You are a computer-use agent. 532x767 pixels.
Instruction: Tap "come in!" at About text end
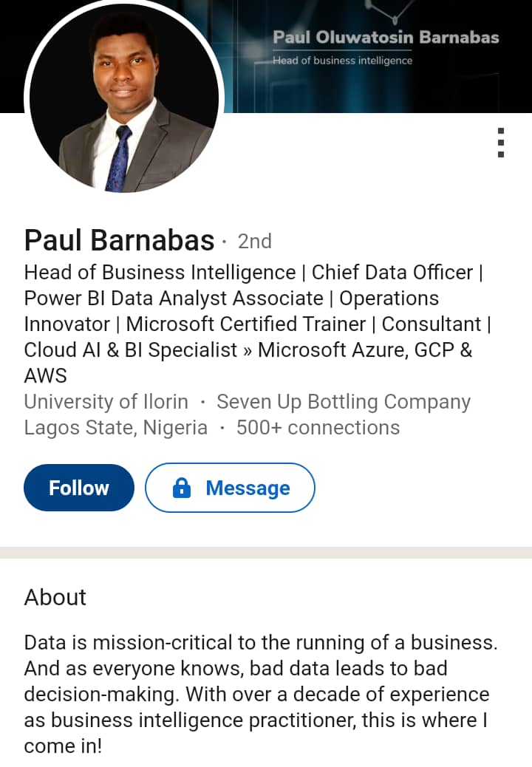tap(63, 746)
